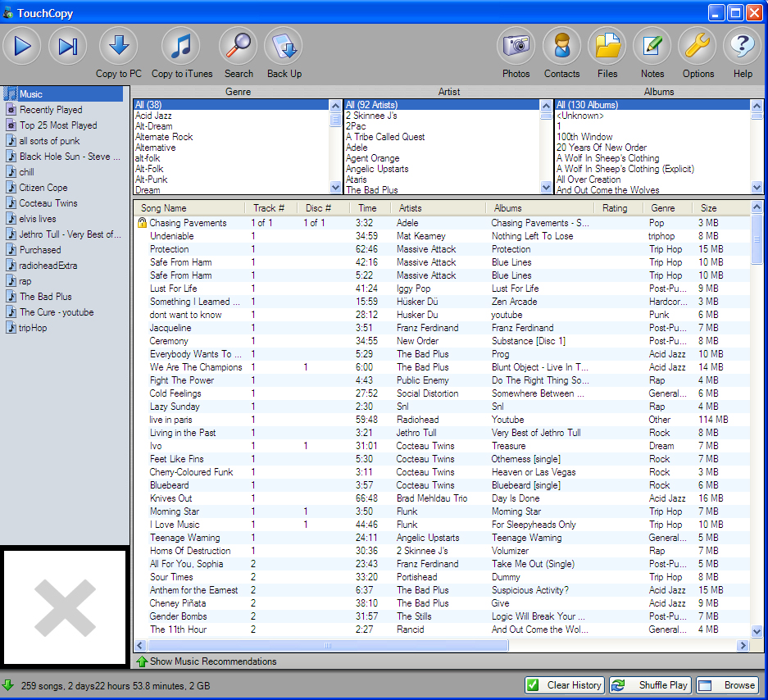Select All (92 Artists) entry

[x=442, y=105]
